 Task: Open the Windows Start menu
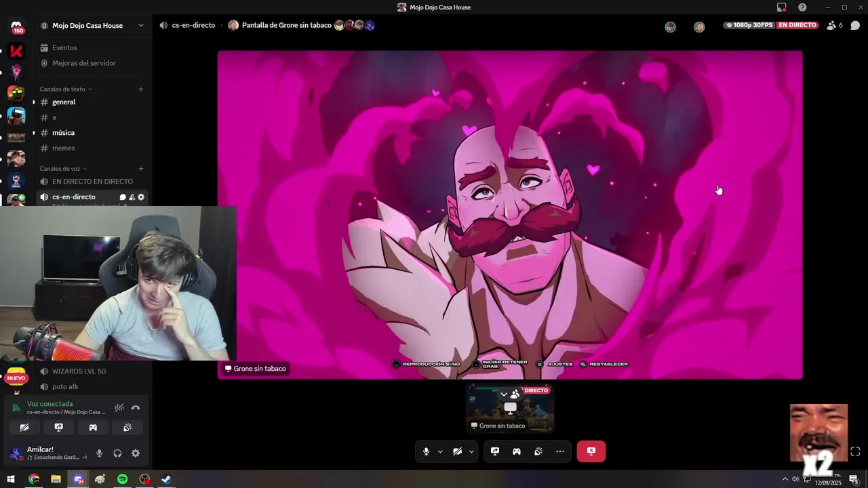coord(11,479)
